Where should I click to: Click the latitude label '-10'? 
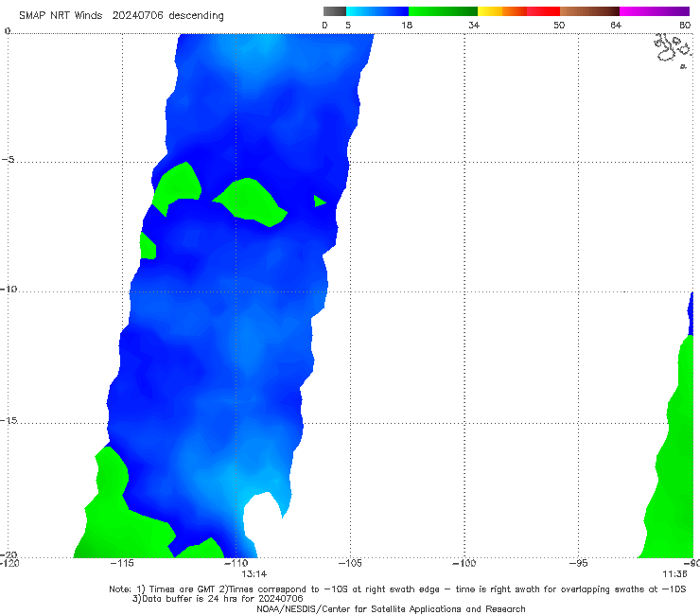point(8,289)
